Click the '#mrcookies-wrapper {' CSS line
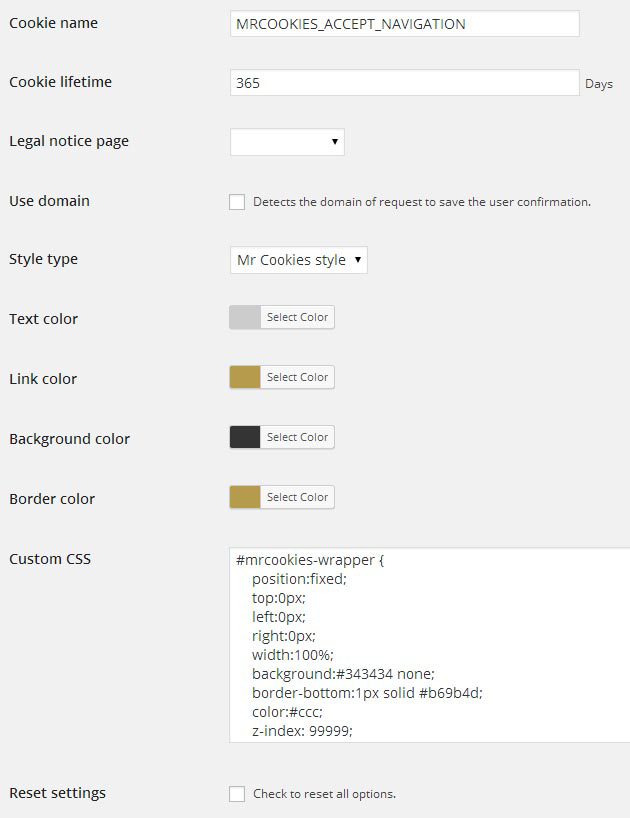Viewport: 630px width, 818px height. tap(310, 560)
